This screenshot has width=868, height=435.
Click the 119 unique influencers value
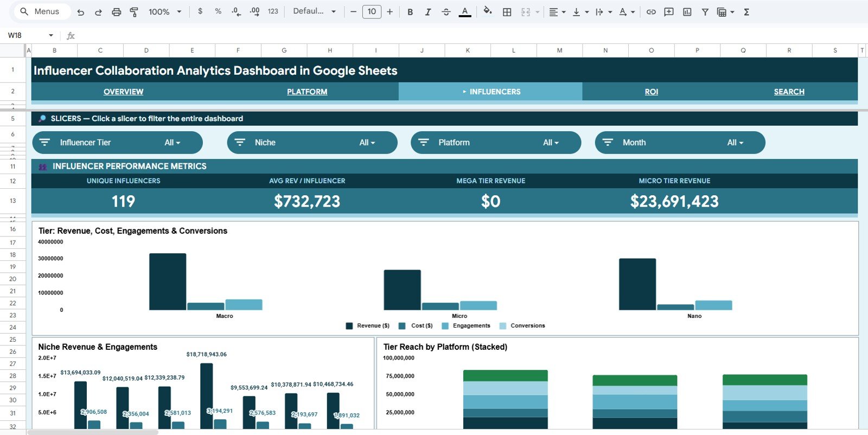tap(123, 201)
